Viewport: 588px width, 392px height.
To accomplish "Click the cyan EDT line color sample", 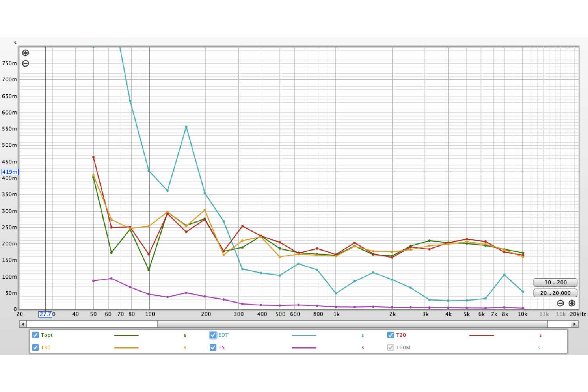I will point(304,336).
